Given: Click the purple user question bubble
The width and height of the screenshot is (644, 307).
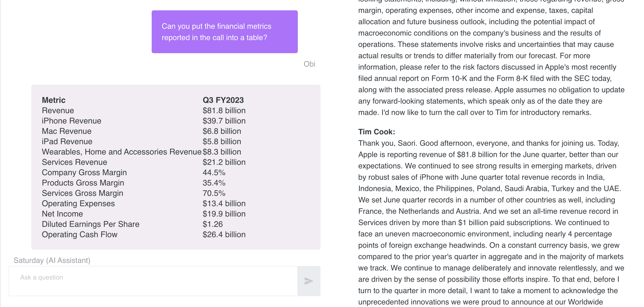Looking at the screenshot, I should 224,32.
